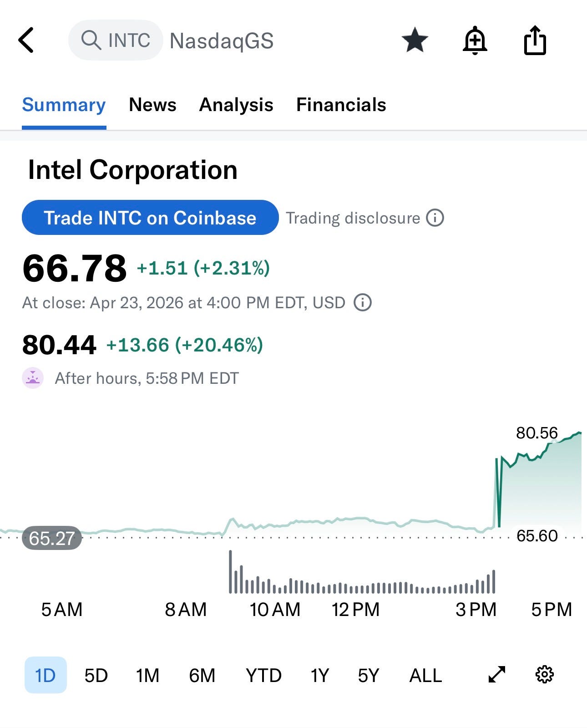Screen dimensions: 587x728
Task: Select the 1M chart range
Action: tap(147, 675)
